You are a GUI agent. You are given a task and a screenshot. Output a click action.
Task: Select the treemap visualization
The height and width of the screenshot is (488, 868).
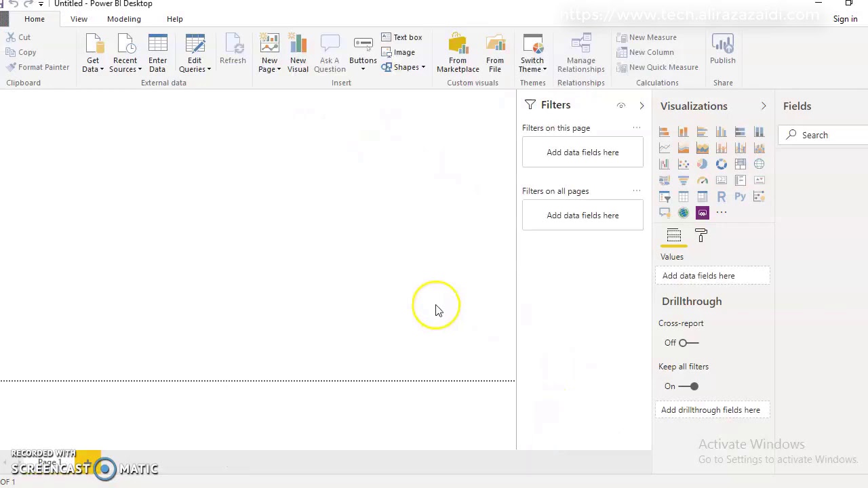point(741,164)
